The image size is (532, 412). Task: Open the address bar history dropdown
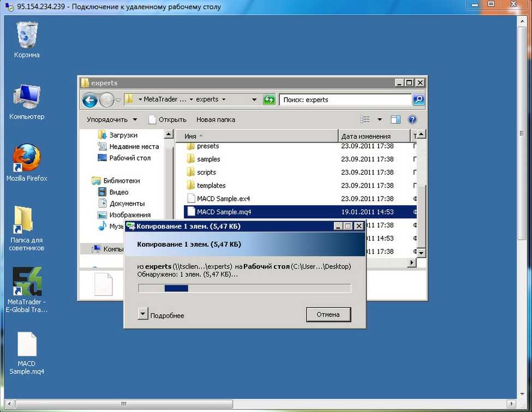(x=254, y=100)
